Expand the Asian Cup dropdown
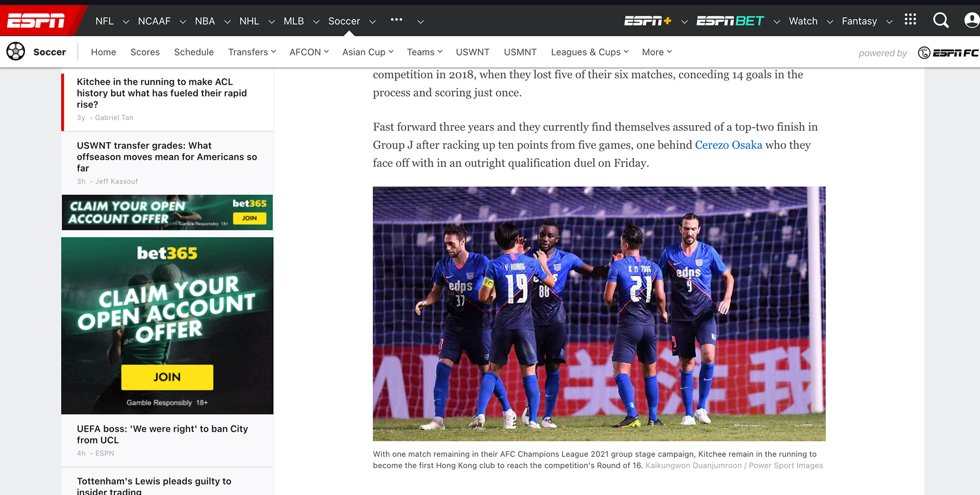The height and width of the screenshot is (495, 980). click(367, 52)
